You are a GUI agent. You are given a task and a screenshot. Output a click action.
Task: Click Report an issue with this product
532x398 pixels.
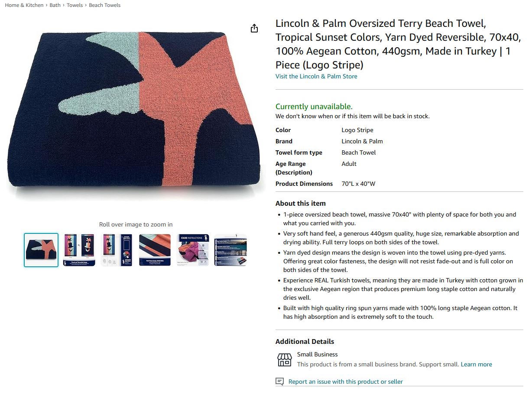[x=346, y=382]
